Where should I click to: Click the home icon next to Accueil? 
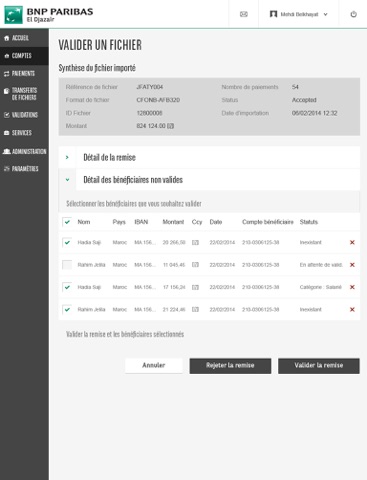click(x=7, y=38)
